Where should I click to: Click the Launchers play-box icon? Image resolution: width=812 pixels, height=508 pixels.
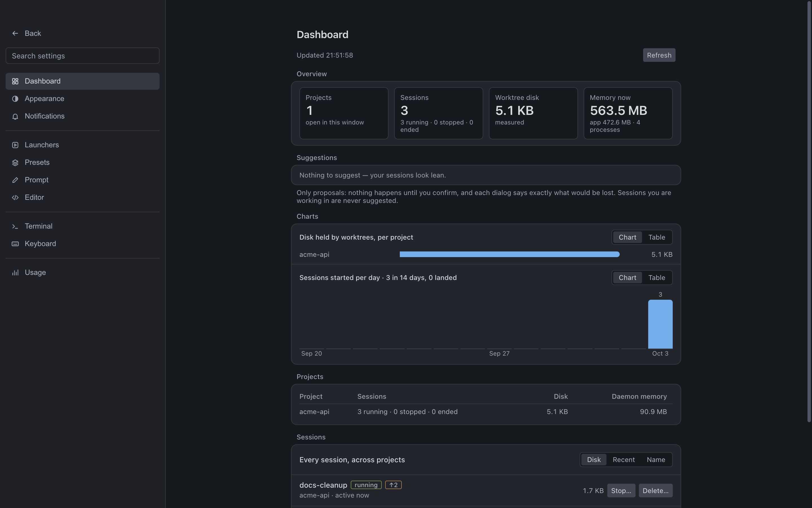(15, 145)
